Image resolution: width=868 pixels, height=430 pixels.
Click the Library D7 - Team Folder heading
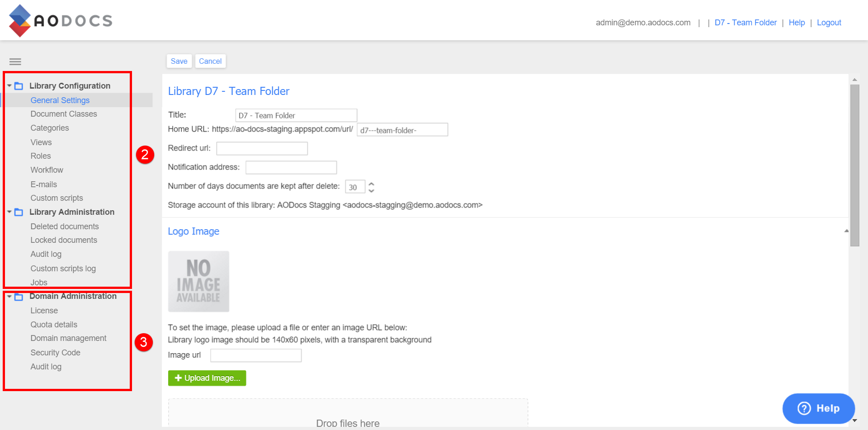(229, 91)
